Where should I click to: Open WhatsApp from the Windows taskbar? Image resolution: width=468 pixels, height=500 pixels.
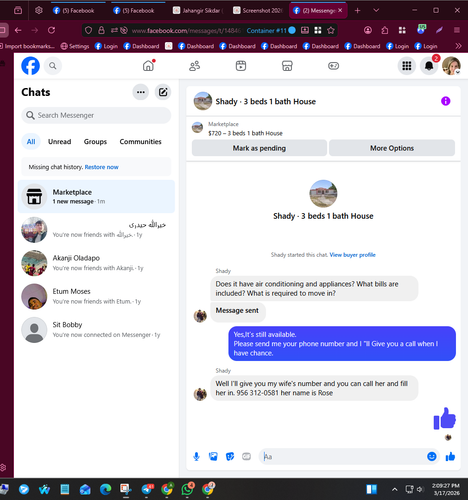(188, 489)
